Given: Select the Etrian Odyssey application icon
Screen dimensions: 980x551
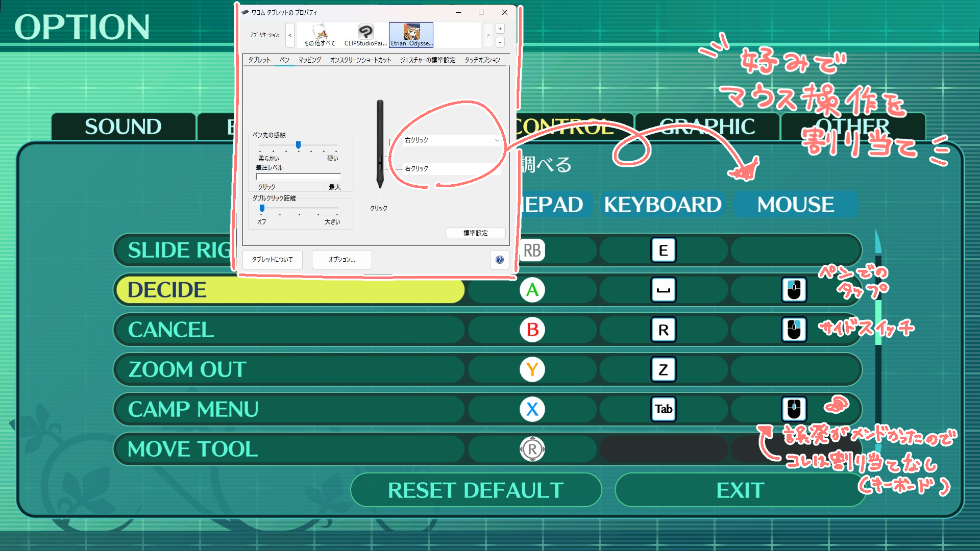Looking at the screenshot, I should (x=411, y=35).
